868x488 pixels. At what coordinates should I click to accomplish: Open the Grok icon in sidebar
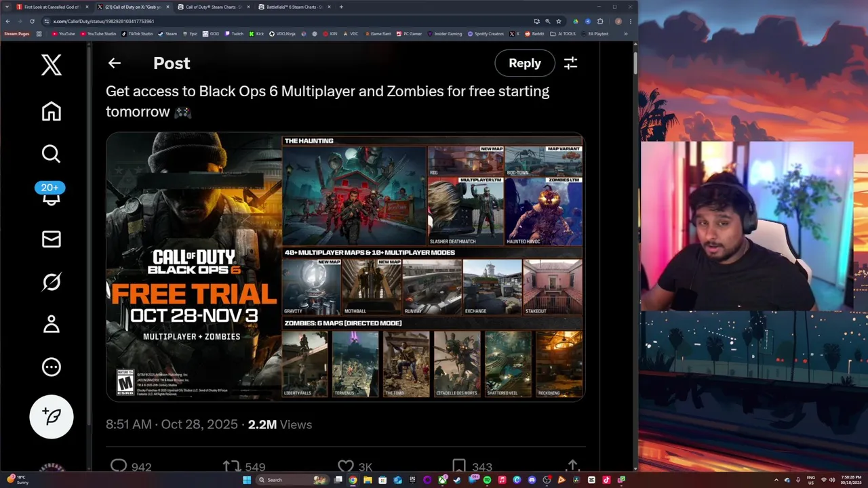click(52, 282)
